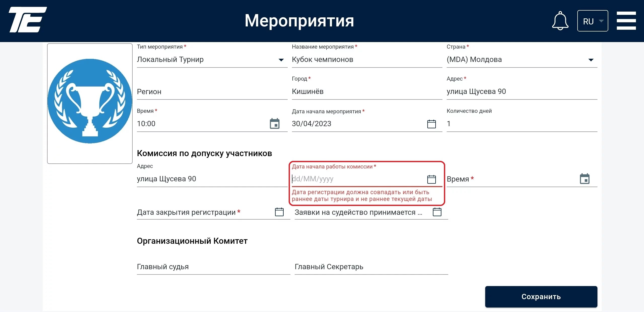Open the calendar for Дата закрытия регистрации

279,212
